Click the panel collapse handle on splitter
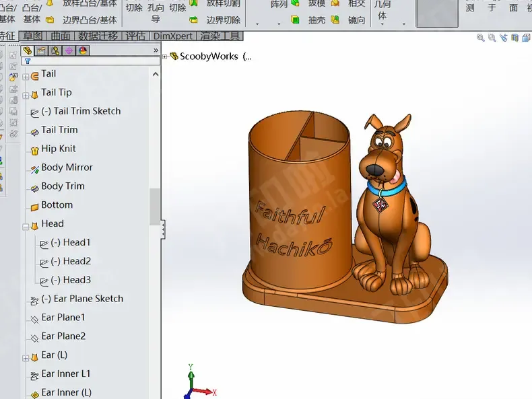532x399 pixels. [x=163, y=229]
